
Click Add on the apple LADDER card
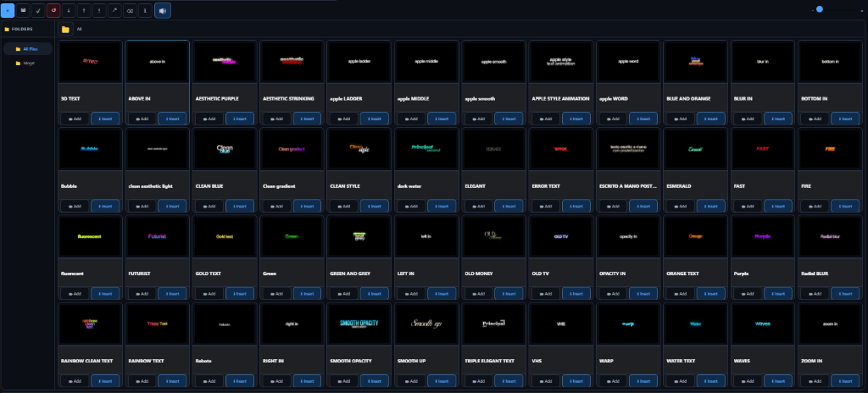344,119
